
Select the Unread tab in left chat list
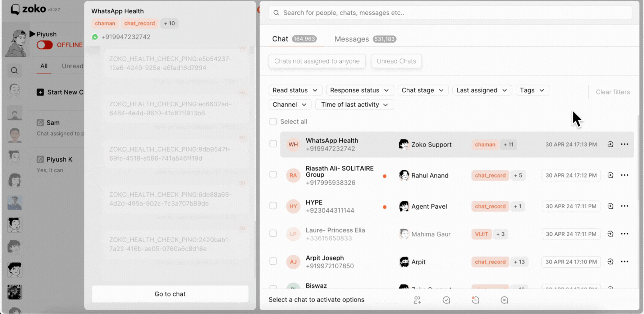click(x=72, y=66)
